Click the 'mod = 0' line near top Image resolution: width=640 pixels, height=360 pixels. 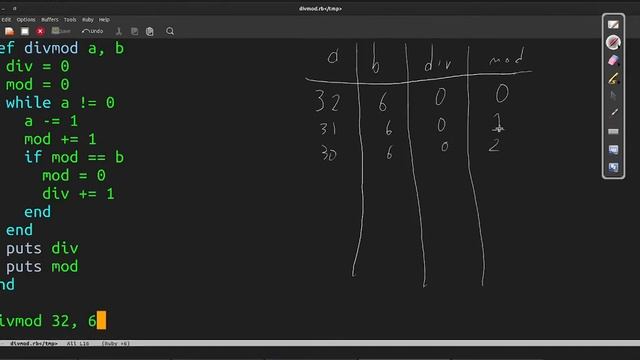click(38, 85)
